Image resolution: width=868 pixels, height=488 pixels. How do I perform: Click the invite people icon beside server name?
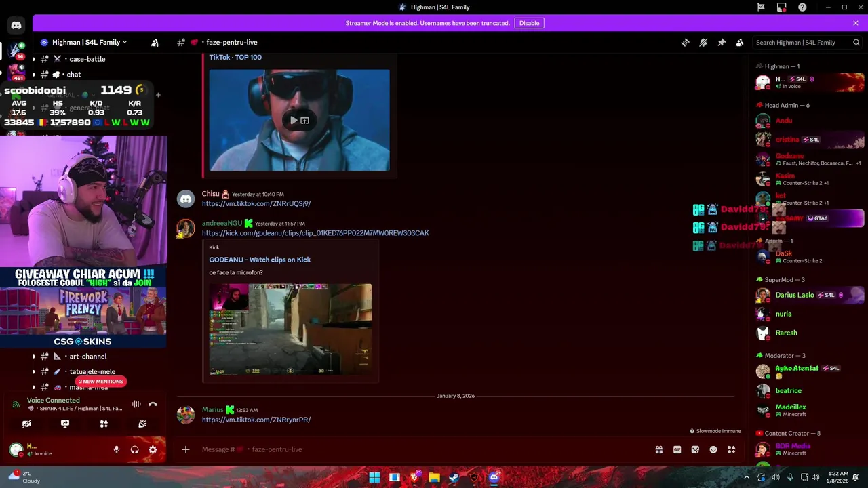(155, 42)
